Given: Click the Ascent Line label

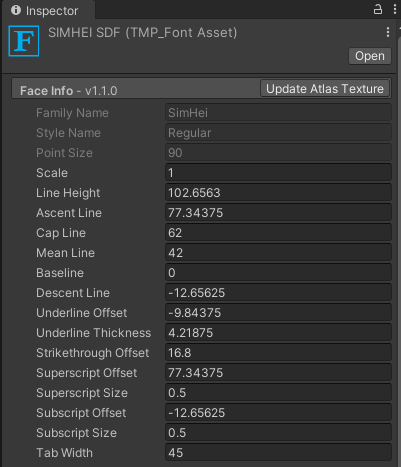Looking at the screenshot, I should click(69, 213).
